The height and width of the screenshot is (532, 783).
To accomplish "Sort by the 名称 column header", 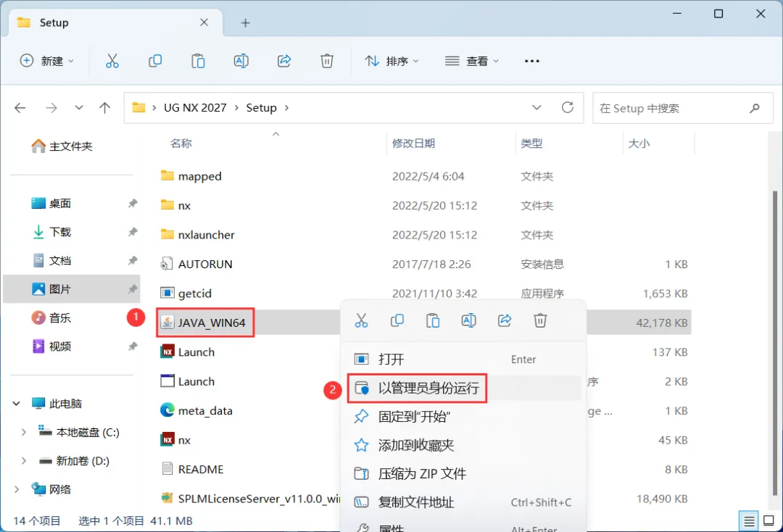I will click(x=181, y=144).
